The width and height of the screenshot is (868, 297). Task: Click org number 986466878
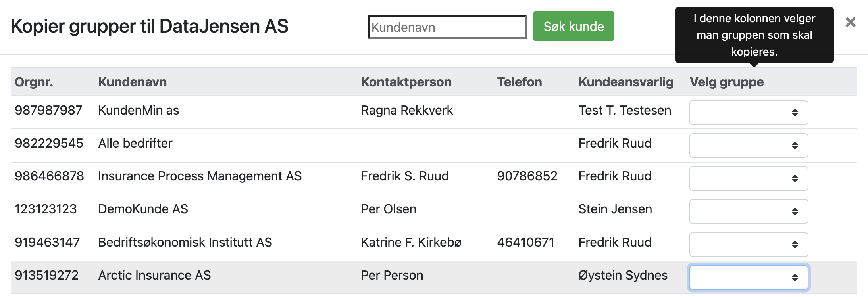click(49, 176)
